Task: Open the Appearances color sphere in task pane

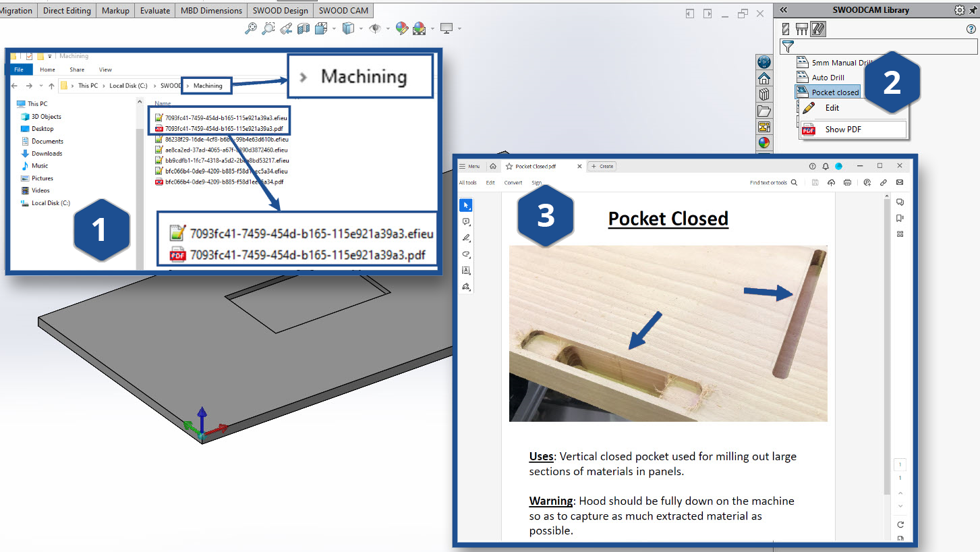Action: (764, 142)
